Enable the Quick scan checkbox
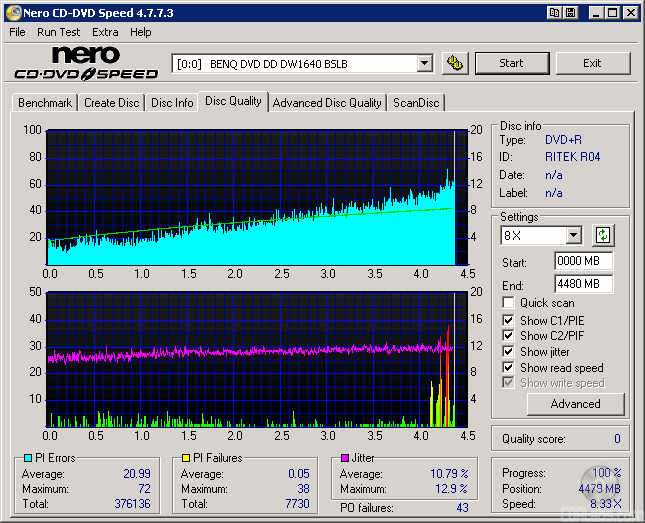Screen dimensions: 645x523 [x=509, y=303]
